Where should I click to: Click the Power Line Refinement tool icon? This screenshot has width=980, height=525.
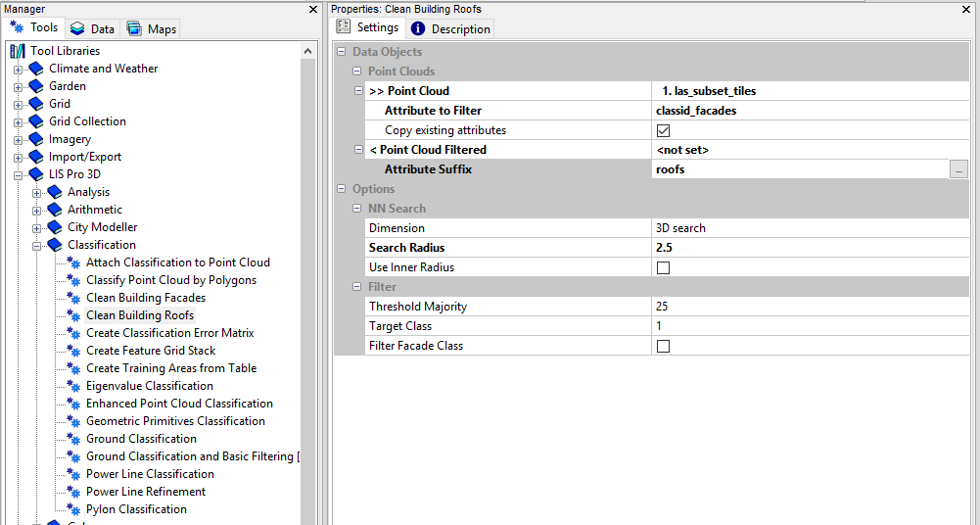point(73,492)
